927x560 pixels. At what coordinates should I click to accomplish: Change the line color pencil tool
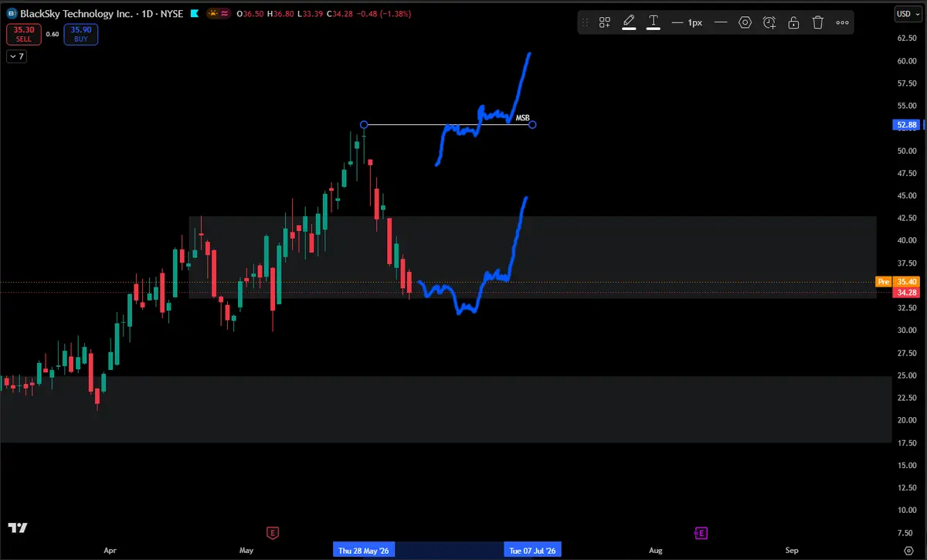click(x=629, y=22)
